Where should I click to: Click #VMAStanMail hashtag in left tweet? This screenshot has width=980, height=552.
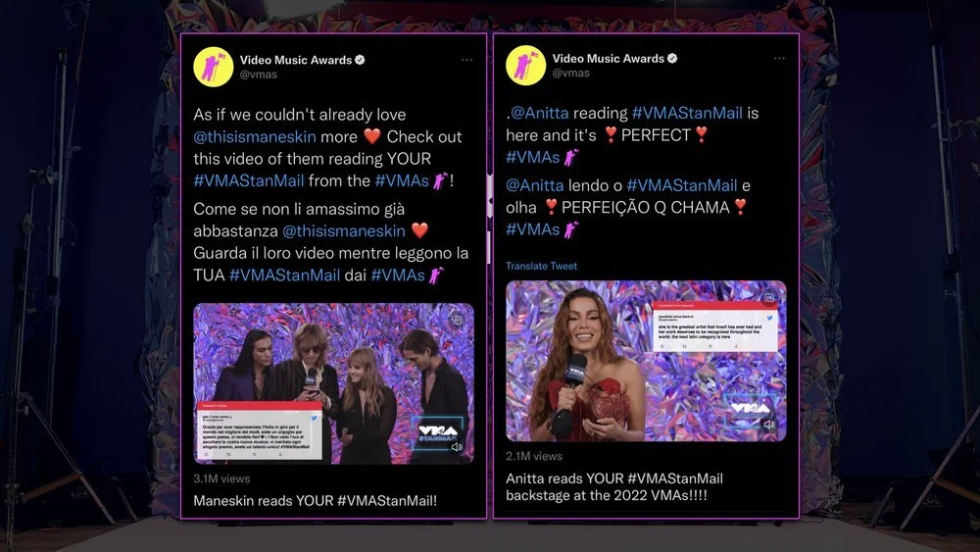248,180
